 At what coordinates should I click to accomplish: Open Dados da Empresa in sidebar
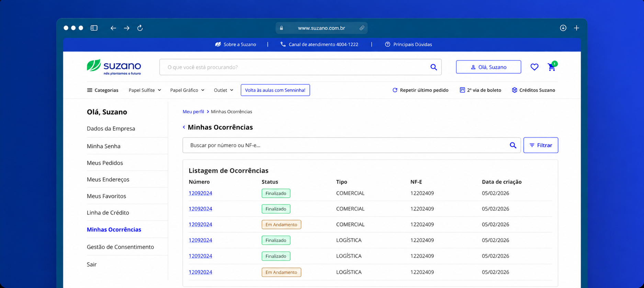click(111, 128)
